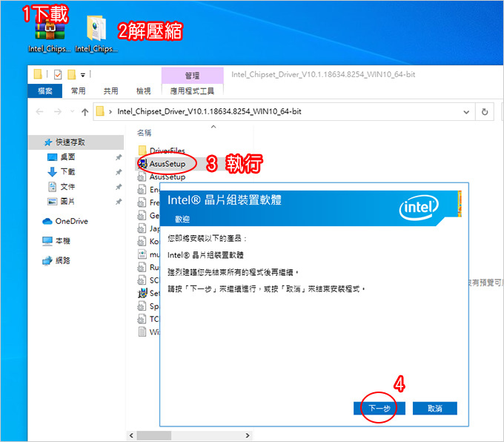Image resolution: width=504 pixels, height=442 pixels.
Task: Click the address bar path Intel_Chipset_Driver
Action: (x=209, y=112)
